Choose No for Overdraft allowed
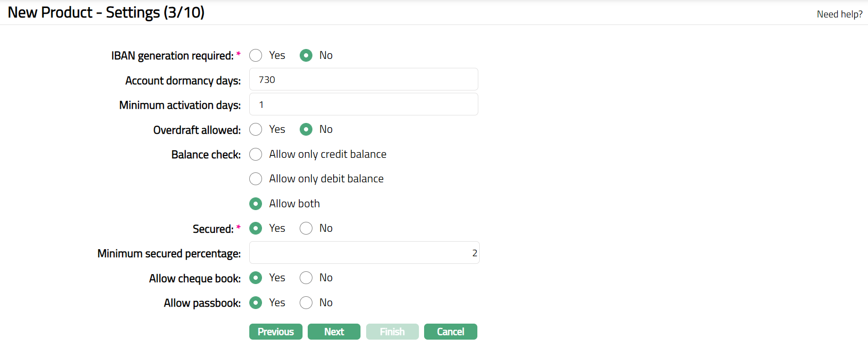Screen dimensions: 868x350 click(x=306, y=130)
